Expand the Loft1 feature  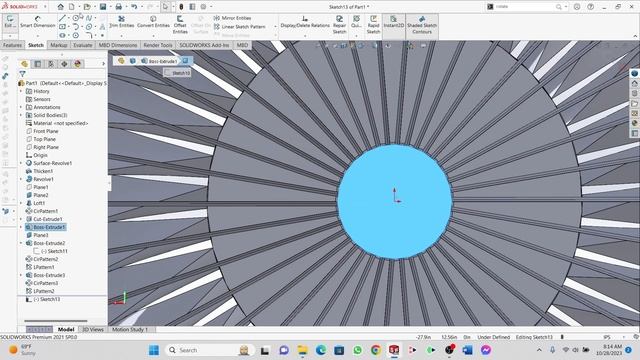pos(21,203)
